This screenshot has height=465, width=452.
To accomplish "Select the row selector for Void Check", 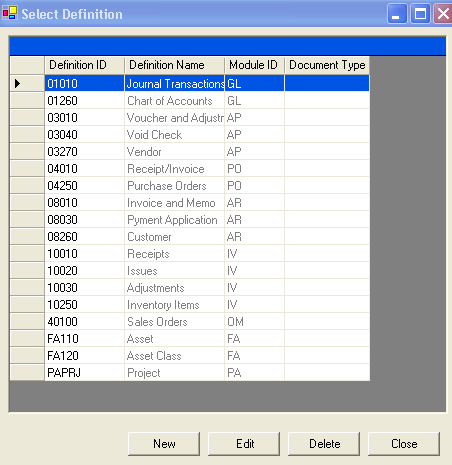I will (x=27, y=135).
